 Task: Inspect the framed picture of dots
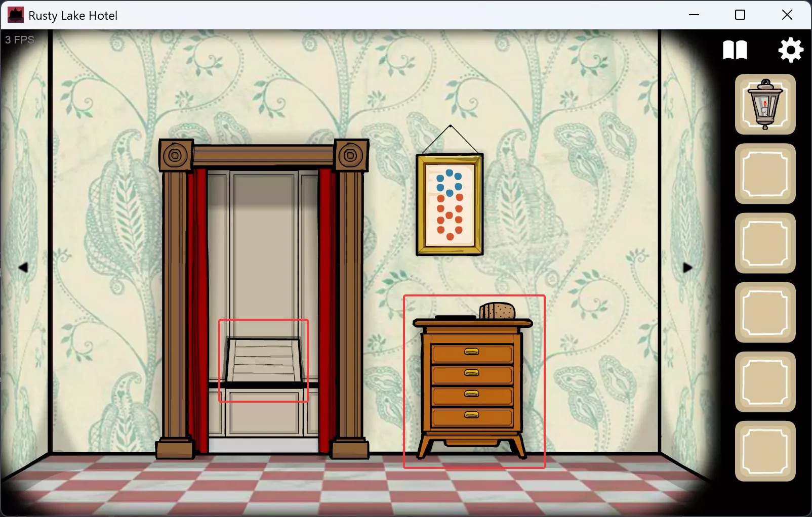pyautogui.click(x=450, y=204)
